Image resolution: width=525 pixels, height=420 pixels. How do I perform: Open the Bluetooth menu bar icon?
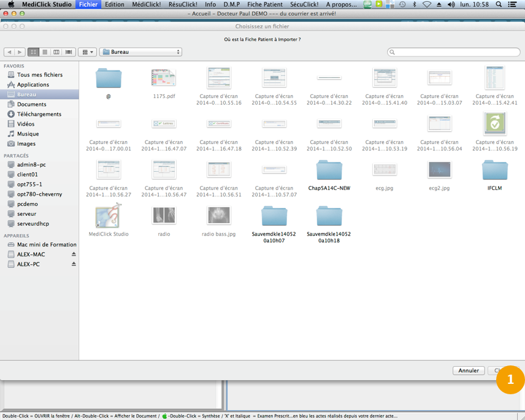tap(415, 4)
